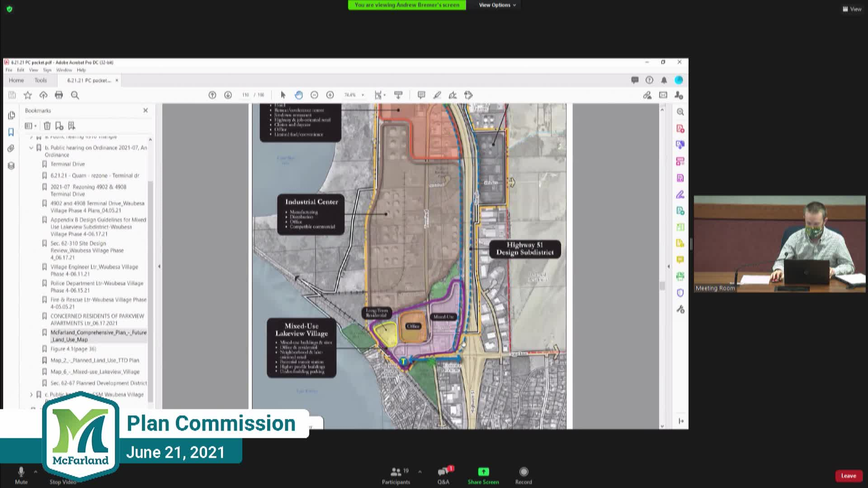
Task: Click the Leave button in Zoom
Action: 849,475
